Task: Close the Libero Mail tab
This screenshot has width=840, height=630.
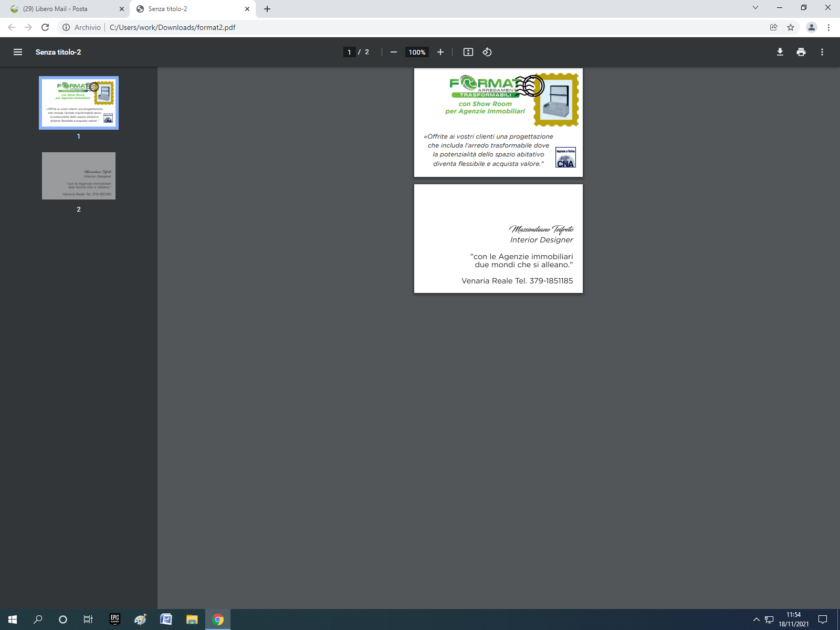Action: 122,9
